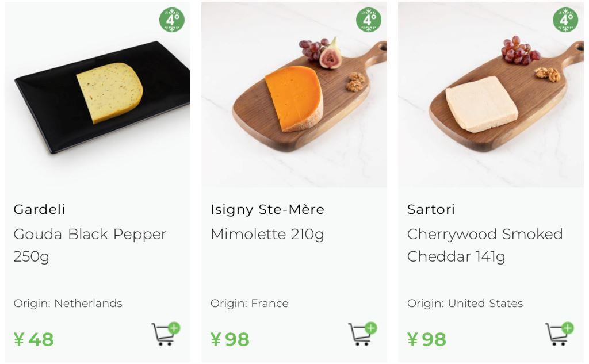Open Cherrywood Smoked Cheddar 141g title

click(x=485, y=246)
